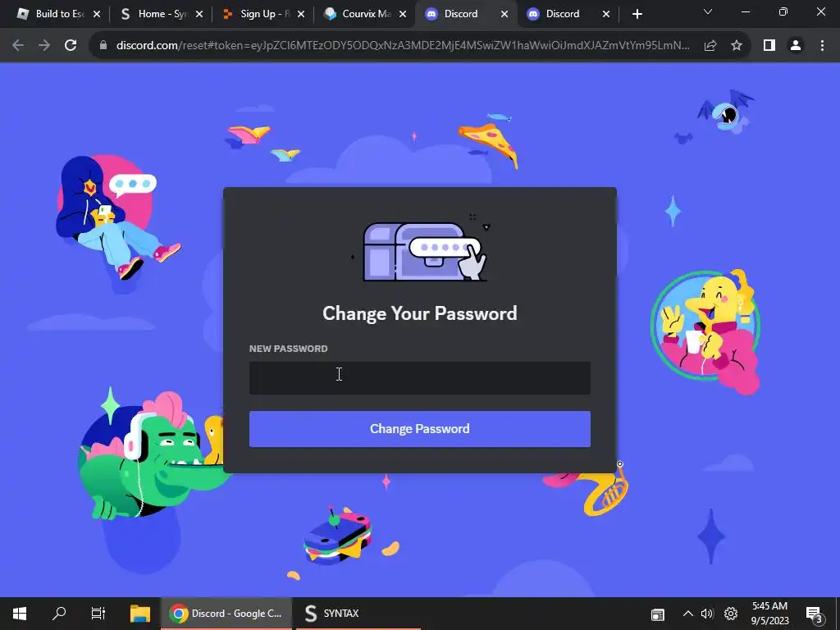Screen dimensions: 840x630
Task: Minimize the Chrome window
Action: 745,11
